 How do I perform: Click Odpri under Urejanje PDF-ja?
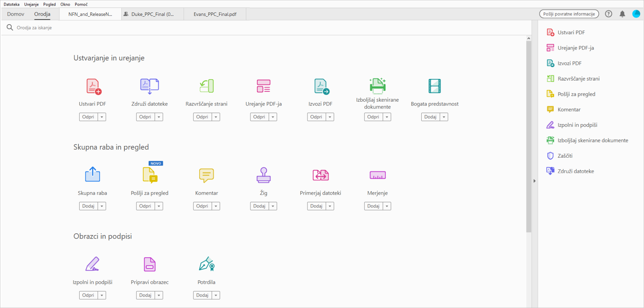[259, 117]
